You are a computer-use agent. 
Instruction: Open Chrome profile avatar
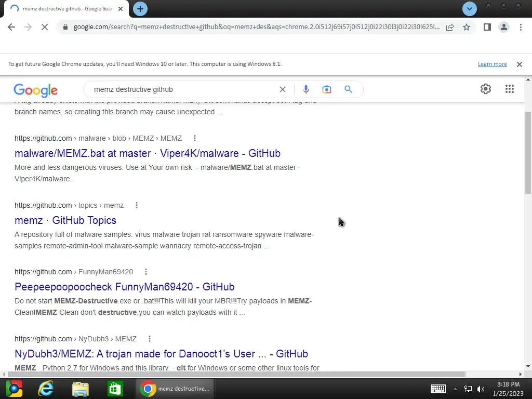point(504,27)
